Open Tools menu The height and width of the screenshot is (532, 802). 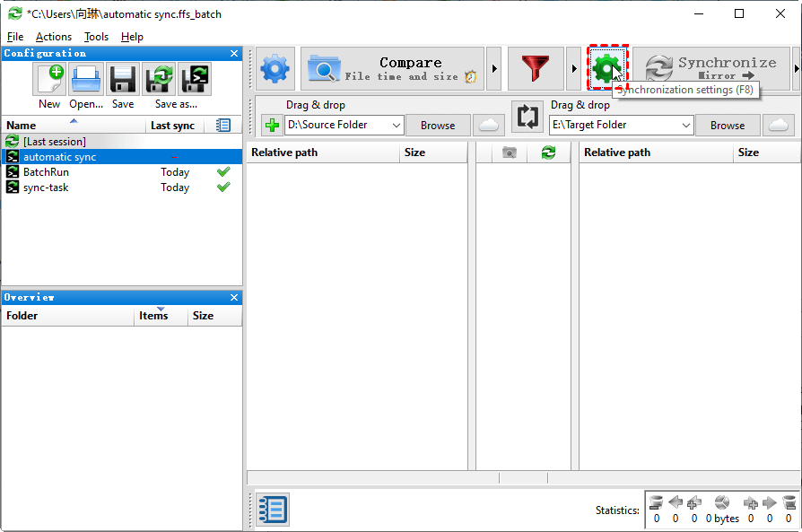96,37
